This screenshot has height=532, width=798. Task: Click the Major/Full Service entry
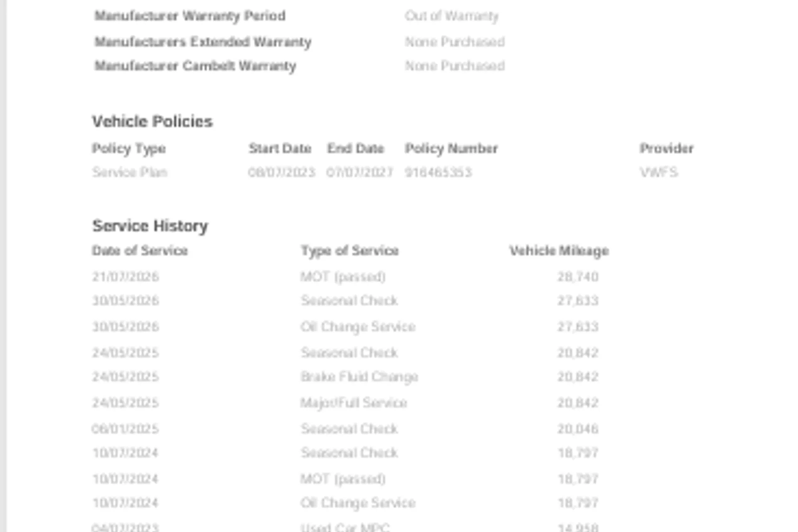[354, 403]
